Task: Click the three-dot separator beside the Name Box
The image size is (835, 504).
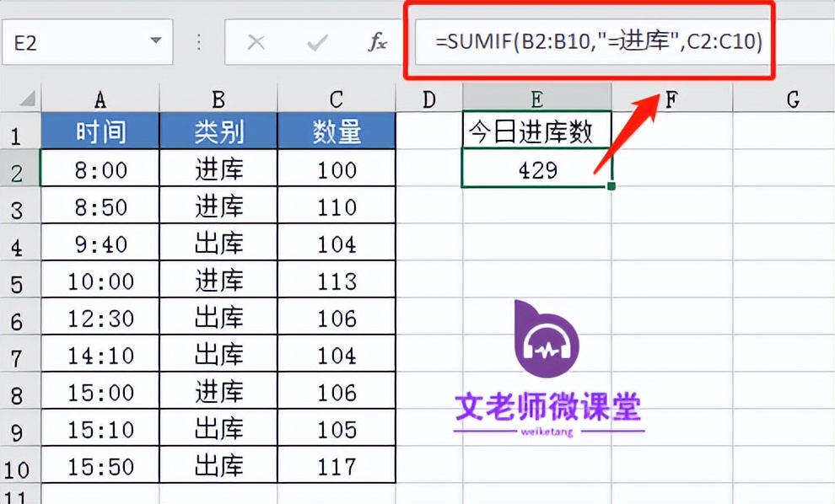Action: pyautogui.click(x=200, y=40)
